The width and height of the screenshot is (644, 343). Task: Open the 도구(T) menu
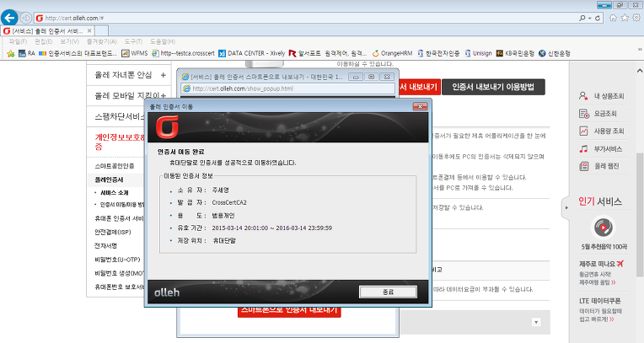coord(133,41)
